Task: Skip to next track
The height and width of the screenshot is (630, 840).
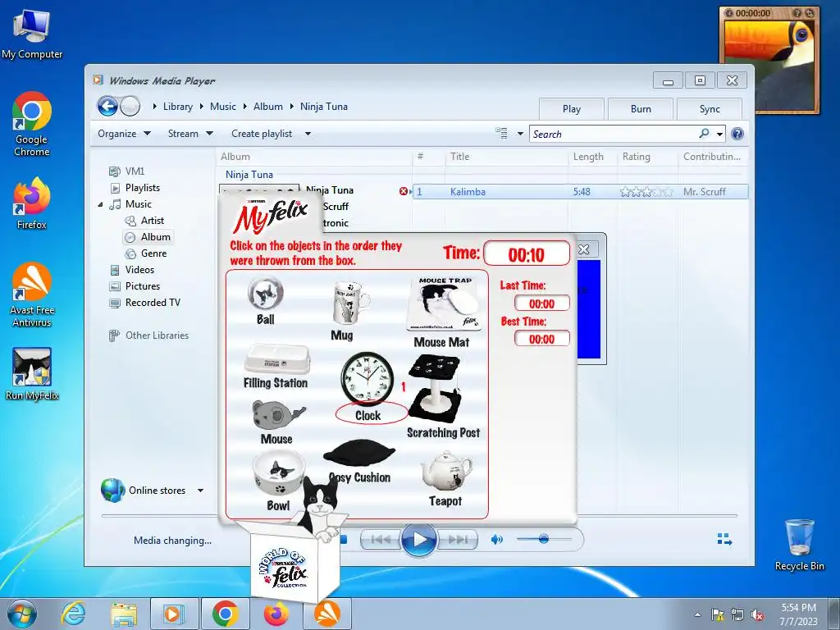Action: point(457,540)
